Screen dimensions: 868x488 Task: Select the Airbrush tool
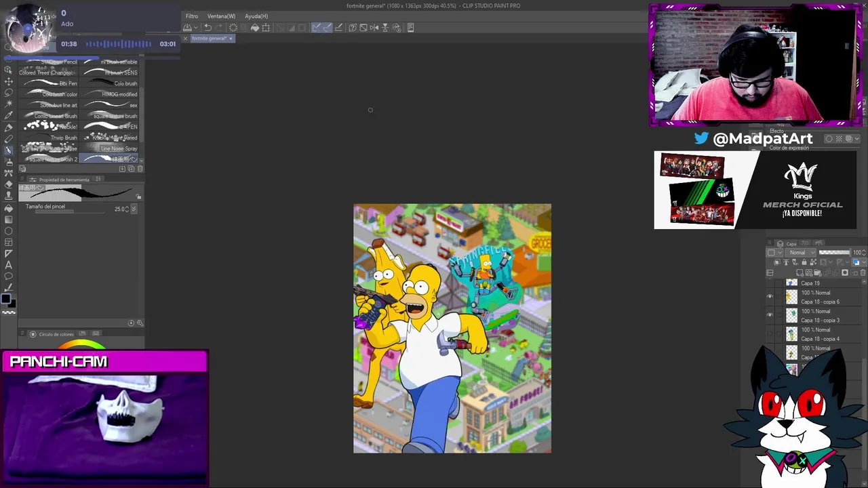point(8,161)
